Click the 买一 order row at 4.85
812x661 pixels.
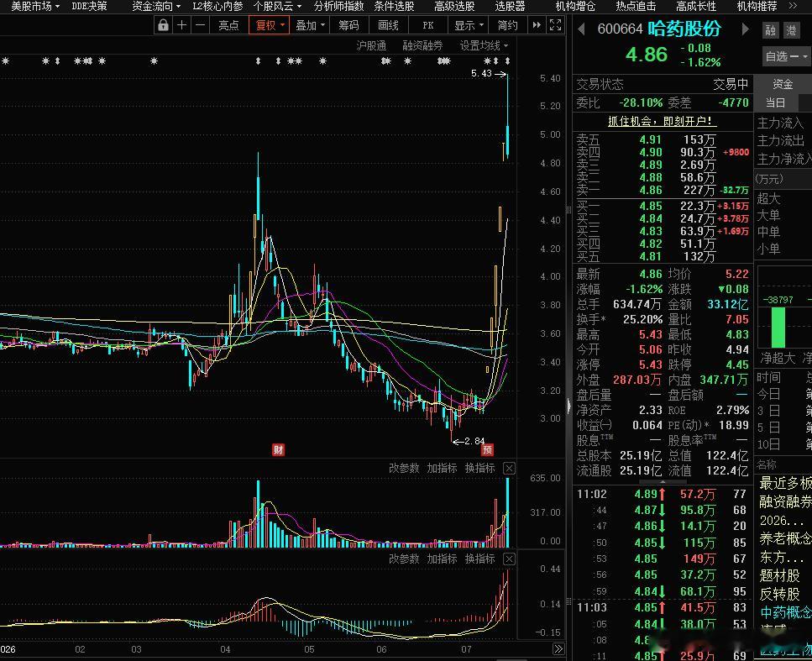(663, 206)
